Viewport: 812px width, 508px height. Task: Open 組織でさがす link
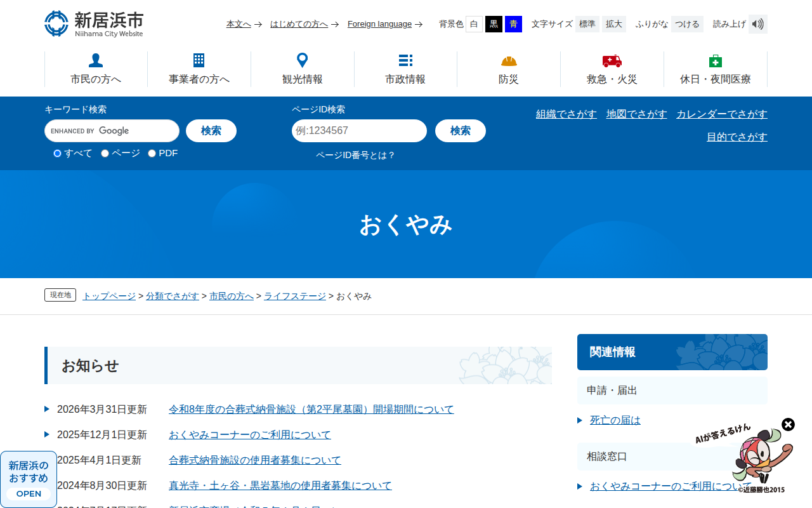[x=566, y=114]
